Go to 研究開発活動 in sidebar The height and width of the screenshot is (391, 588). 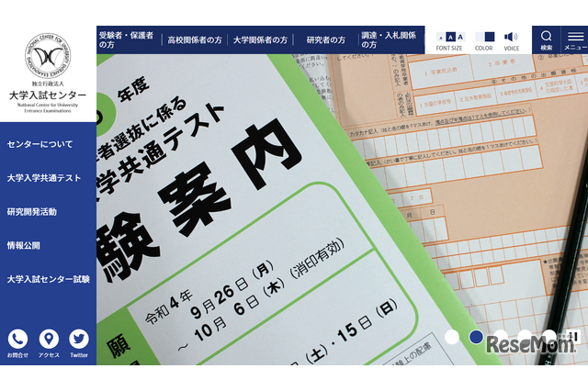point(32,212)
